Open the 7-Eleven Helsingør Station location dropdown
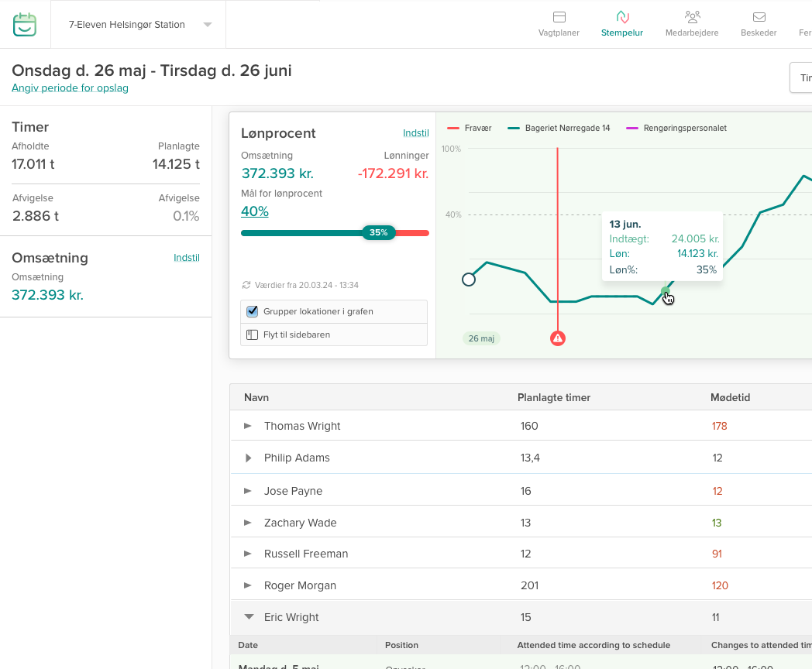This screenshot has width=812, height=669. pyautogui.click(x=207, y=25)
